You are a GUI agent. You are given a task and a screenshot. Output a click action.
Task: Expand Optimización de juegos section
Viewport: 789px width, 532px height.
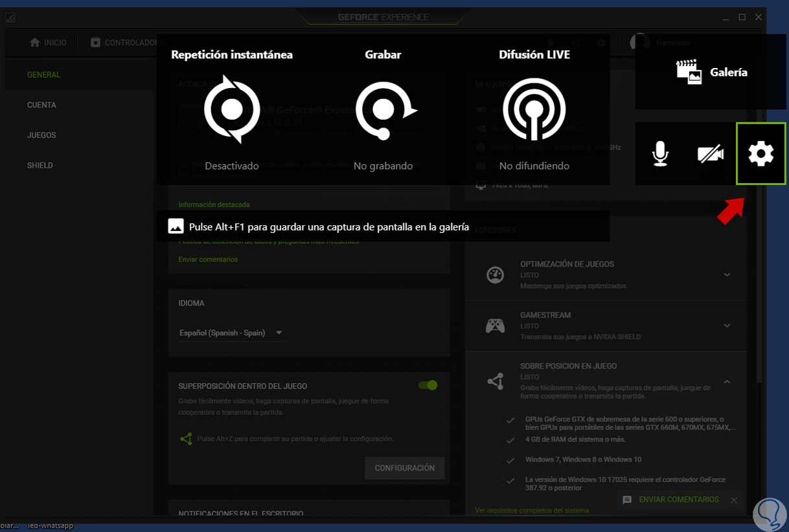click(727, 274)
